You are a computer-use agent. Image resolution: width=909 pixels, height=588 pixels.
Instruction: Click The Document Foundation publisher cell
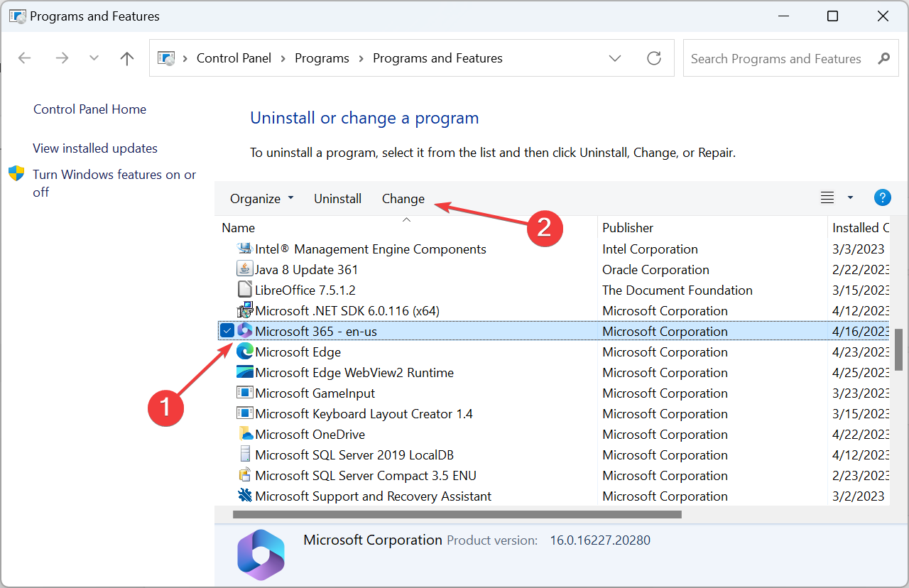point(677,290)
